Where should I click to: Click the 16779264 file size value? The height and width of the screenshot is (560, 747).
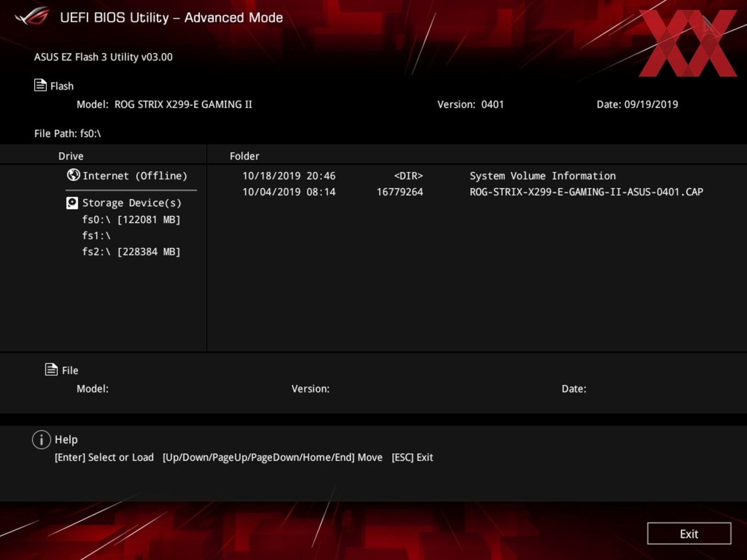(x=400, y=192)
